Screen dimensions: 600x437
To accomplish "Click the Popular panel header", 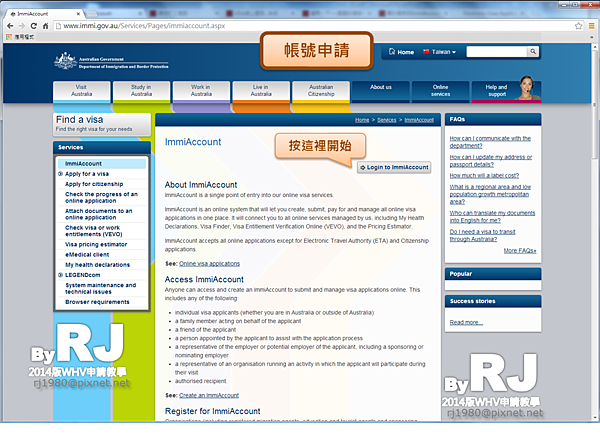I will (493, 274).
